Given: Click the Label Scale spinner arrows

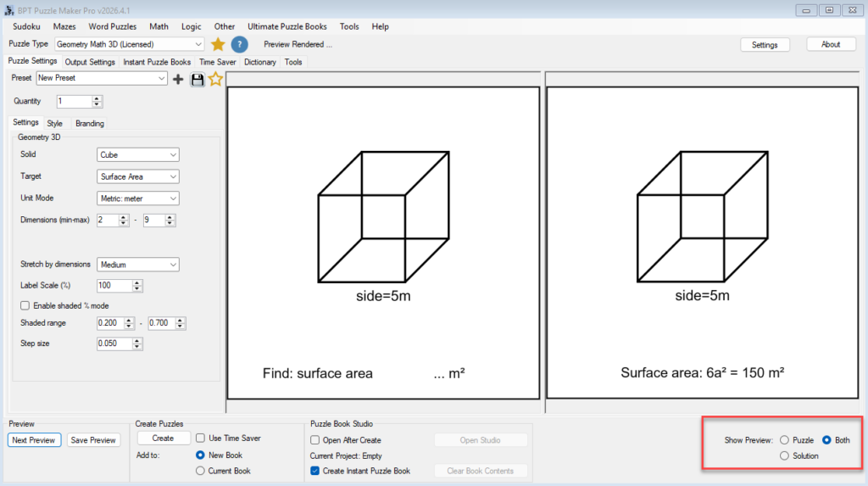Looking at the screenshot, I should pos(136,285).
